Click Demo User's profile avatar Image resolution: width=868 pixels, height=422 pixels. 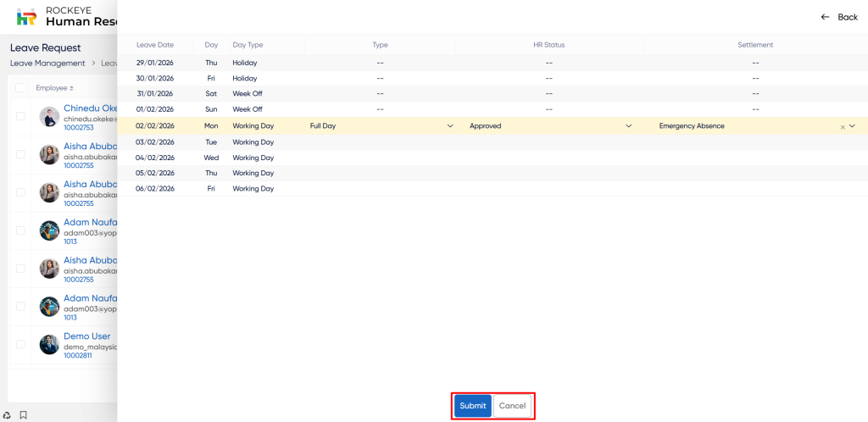[49, 344]
